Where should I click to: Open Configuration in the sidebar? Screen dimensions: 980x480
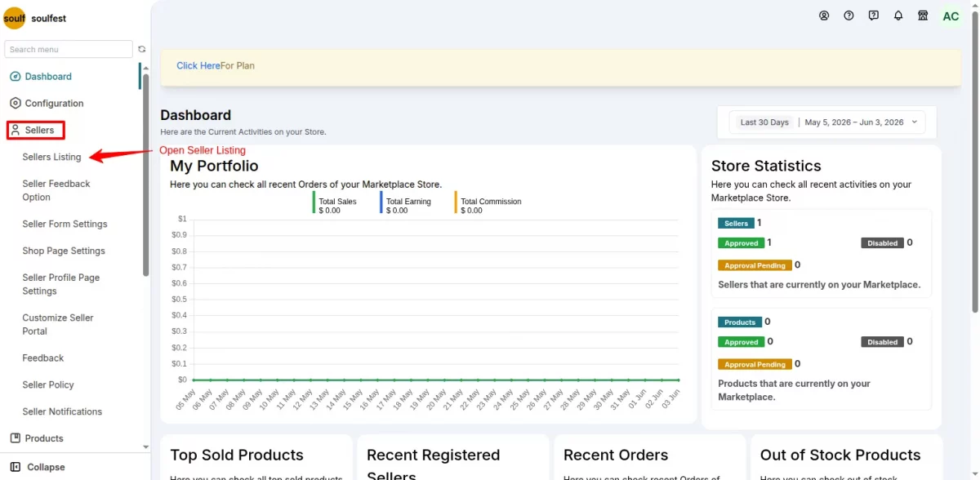pyautogui.click(x=54, y=104)
